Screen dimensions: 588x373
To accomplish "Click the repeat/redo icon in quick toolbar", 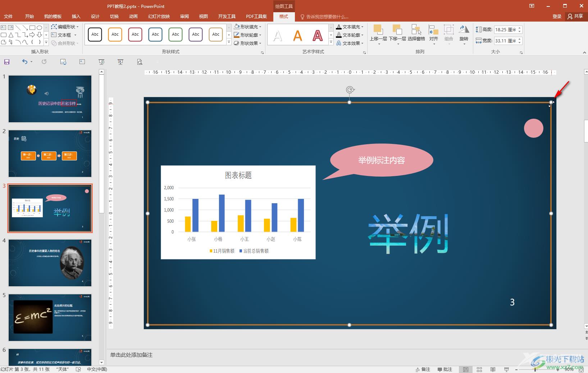I will (44, 62).
